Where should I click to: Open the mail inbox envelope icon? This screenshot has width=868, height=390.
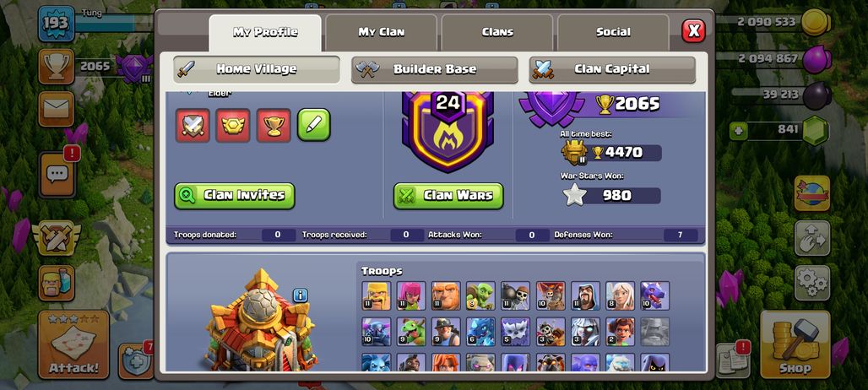tap(56, 109)
